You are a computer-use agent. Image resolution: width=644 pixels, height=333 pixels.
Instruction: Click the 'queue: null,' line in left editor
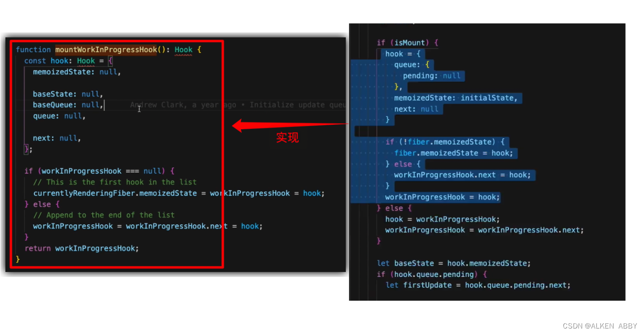click(59, 116)
